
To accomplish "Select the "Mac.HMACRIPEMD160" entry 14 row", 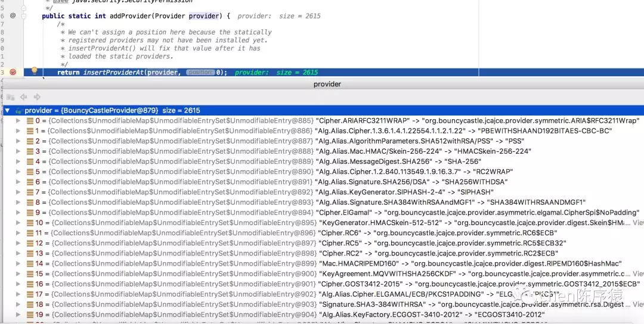I will pyautogui.click(x=323, y=264).
